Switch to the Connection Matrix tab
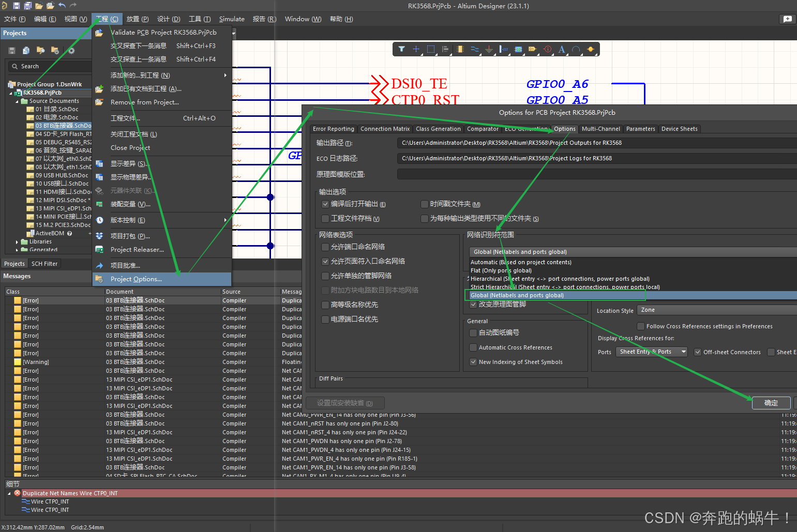Viewport: 797px width, 532px height. point(385,129)
